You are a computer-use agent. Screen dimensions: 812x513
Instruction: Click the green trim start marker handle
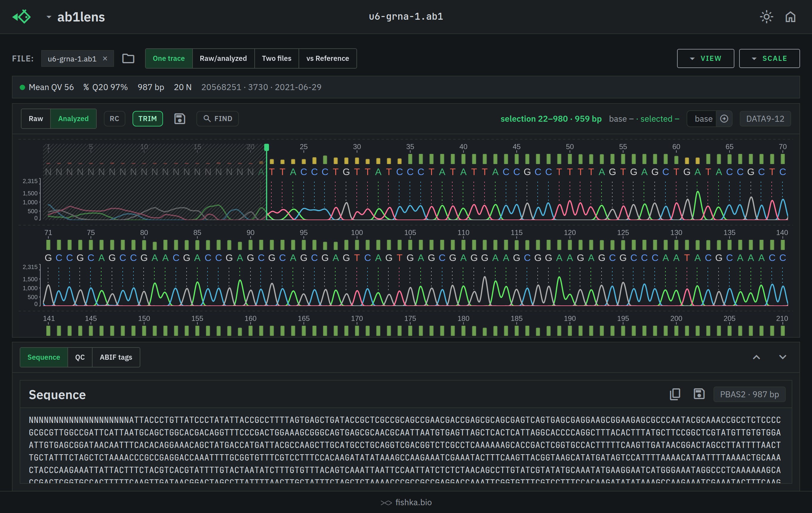pyautogui.click(x=266, y=147)
